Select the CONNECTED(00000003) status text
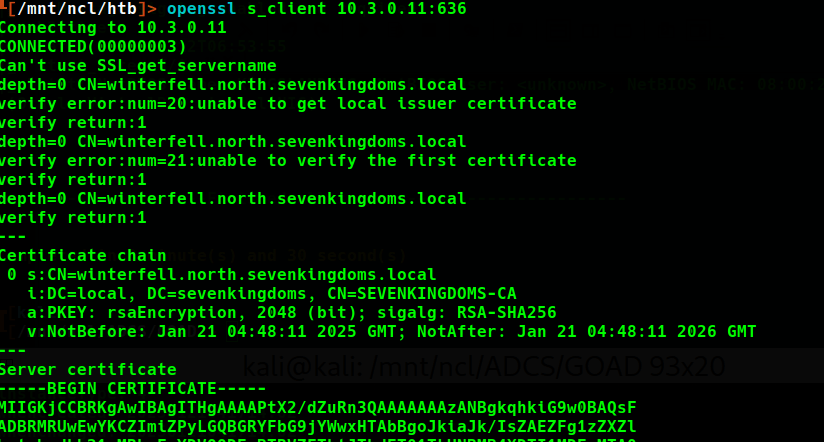 [x=93, y=47]
